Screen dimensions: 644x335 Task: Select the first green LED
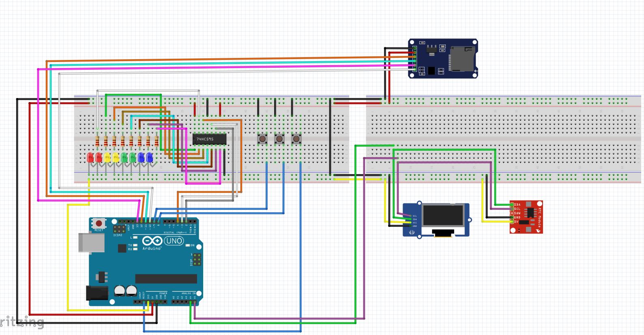pyautogui.click(x=124, y=157)
